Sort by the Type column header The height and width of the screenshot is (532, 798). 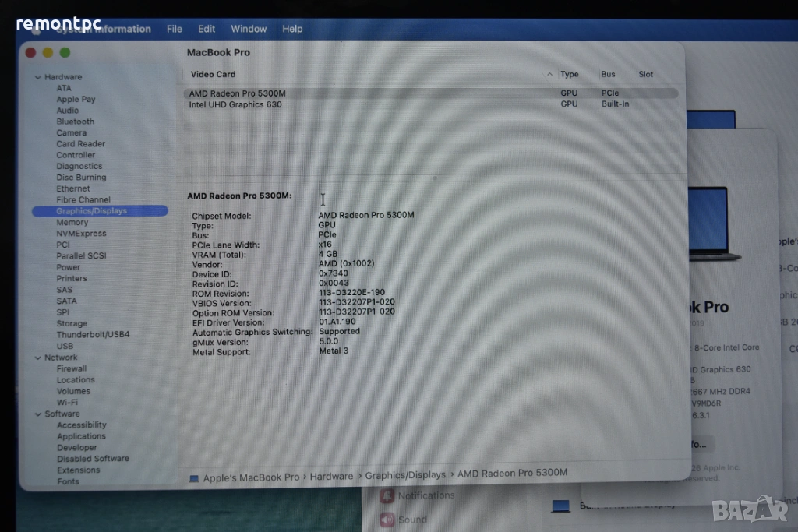(x=569, y=74)
